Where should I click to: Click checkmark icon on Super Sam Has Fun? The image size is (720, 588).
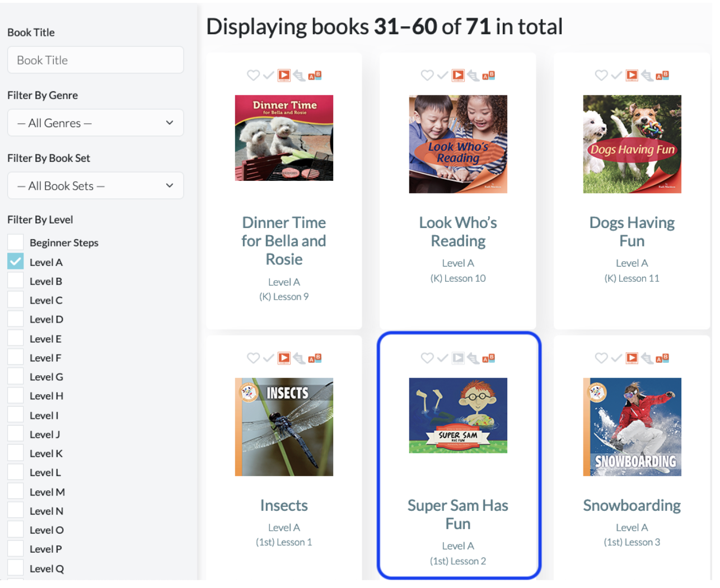click(x=443, y=358)
